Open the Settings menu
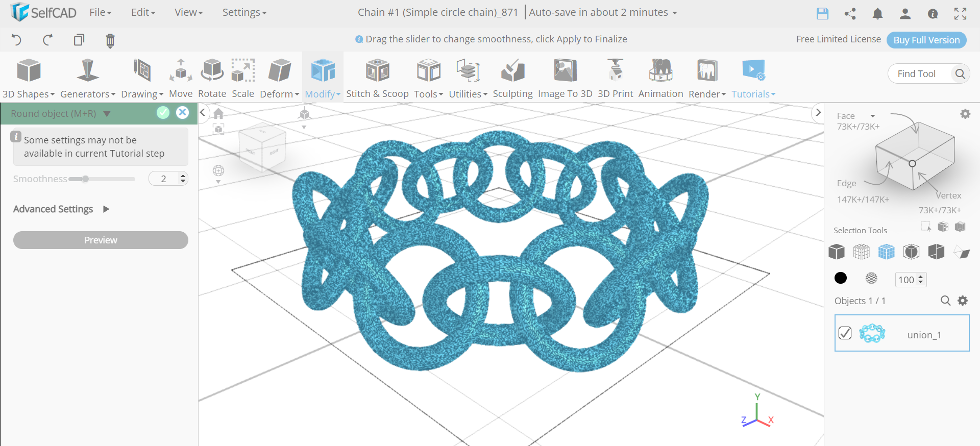The width and height of the screenshot is (980, 446). [x=244, y=12]
